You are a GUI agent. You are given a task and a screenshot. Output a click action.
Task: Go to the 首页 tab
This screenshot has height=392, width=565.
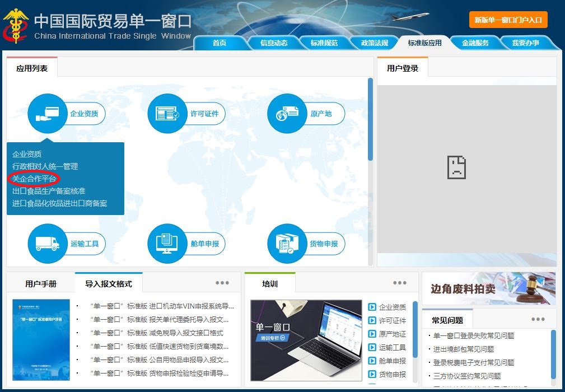220,43
